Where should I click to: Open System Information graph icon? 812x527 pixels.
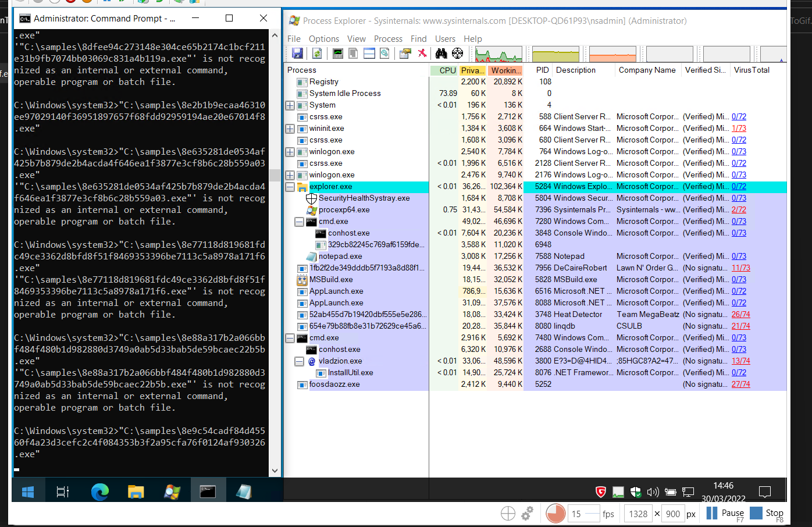point(337,54)
